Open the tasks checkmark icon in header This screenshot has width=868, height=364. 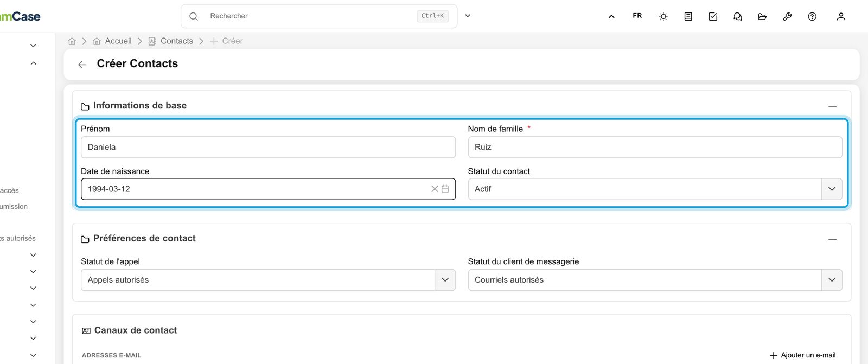(713, 16)
